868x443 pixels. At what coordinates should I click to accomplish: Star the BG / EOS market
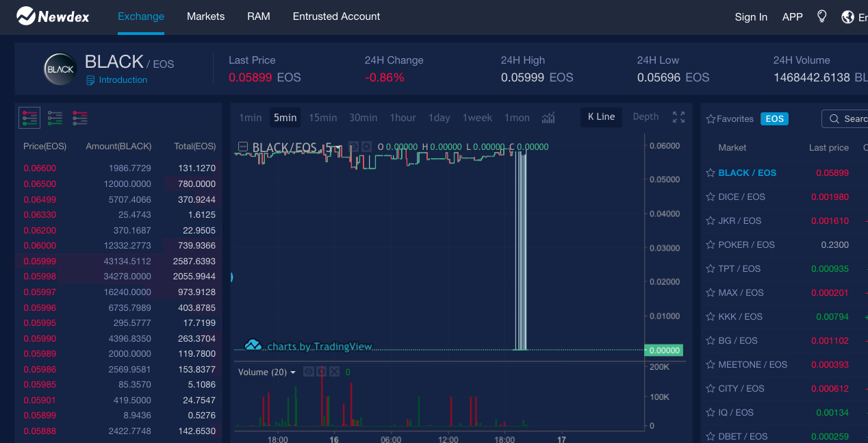pos(711,340)
